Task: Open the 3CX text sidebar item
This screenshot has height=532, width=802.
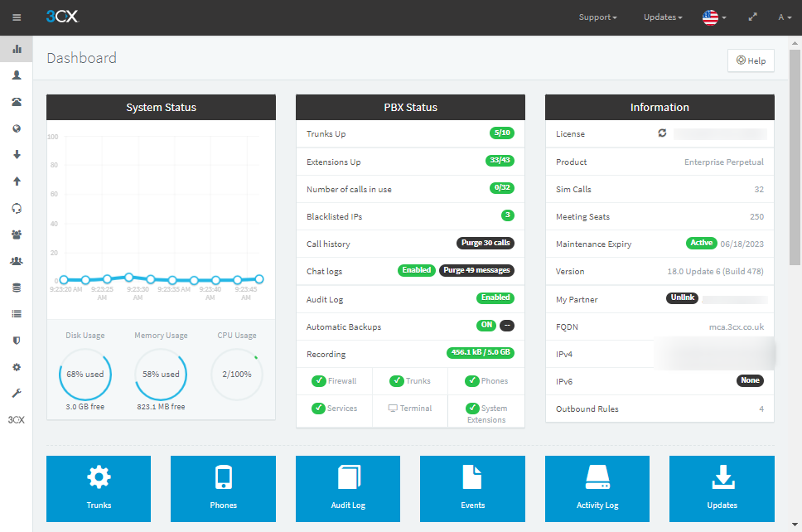Action: pyautogui.click(x=17, y=420)
